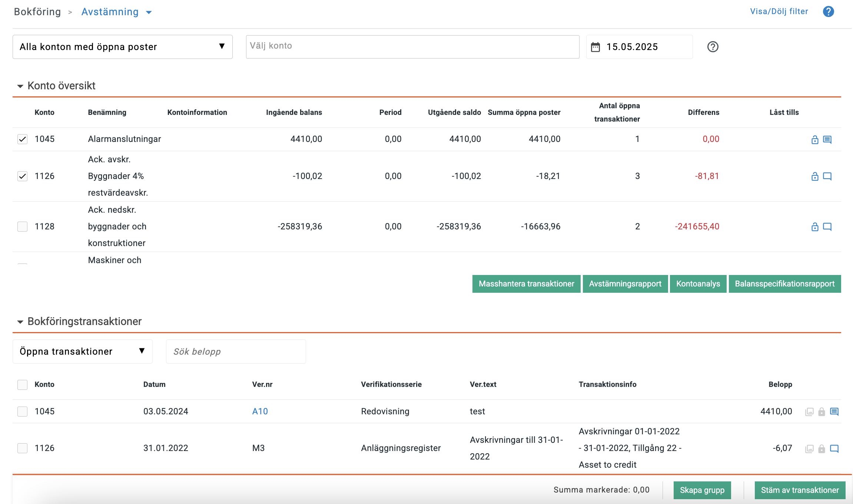Open the blue help question mark icon
853x504 pixels.
828,11
